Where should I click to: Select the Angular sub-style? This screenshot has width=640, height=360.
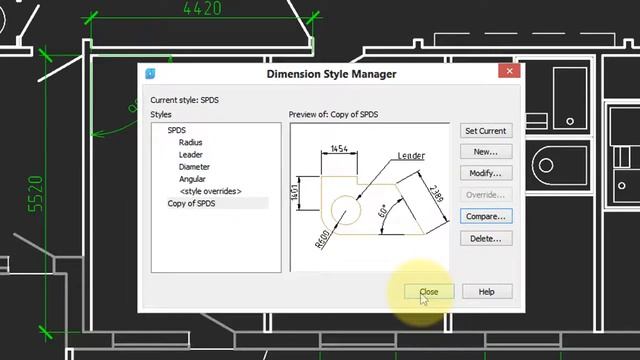(192, 179)
